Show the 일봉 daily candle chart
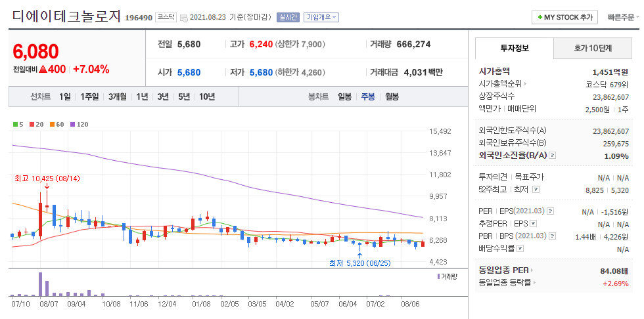The width and height of the screenshot is (644, 319). click(x=344, y=96)
